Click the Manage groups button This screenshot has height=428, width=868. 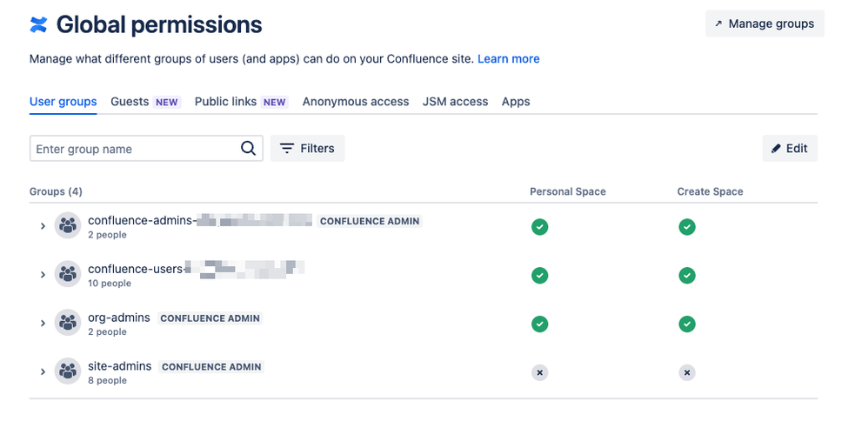765,23
